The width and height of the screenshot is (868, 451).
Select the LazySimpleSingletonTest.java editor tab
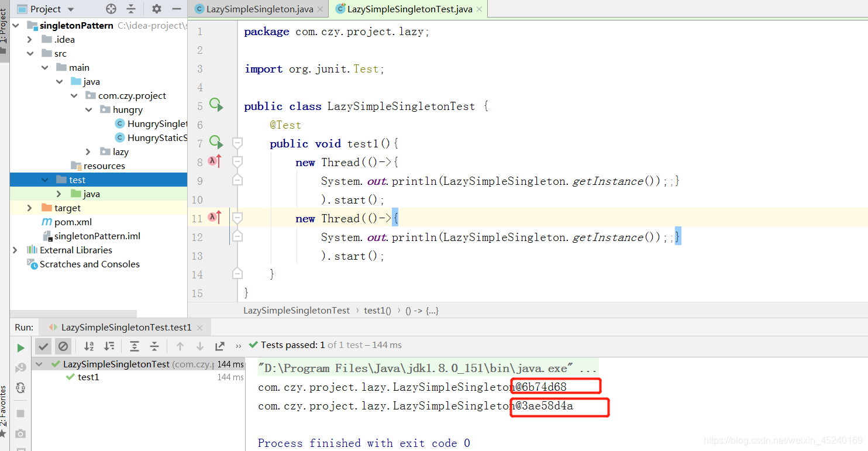(x=409, y=9)
